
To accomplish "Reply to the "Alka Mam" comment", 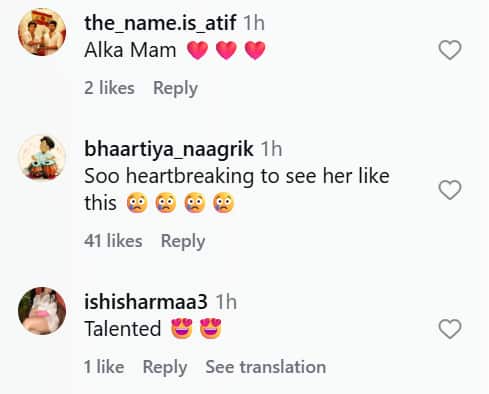I will 175,88.
